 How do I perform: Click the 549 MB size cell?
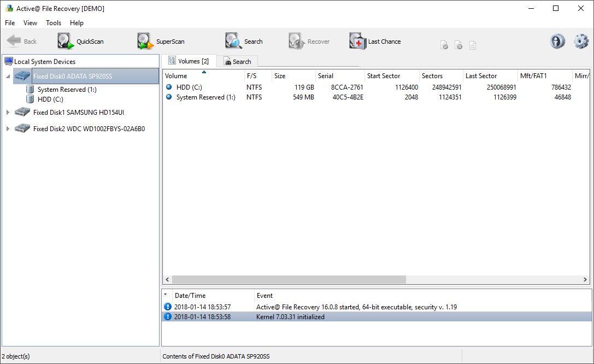303,97
